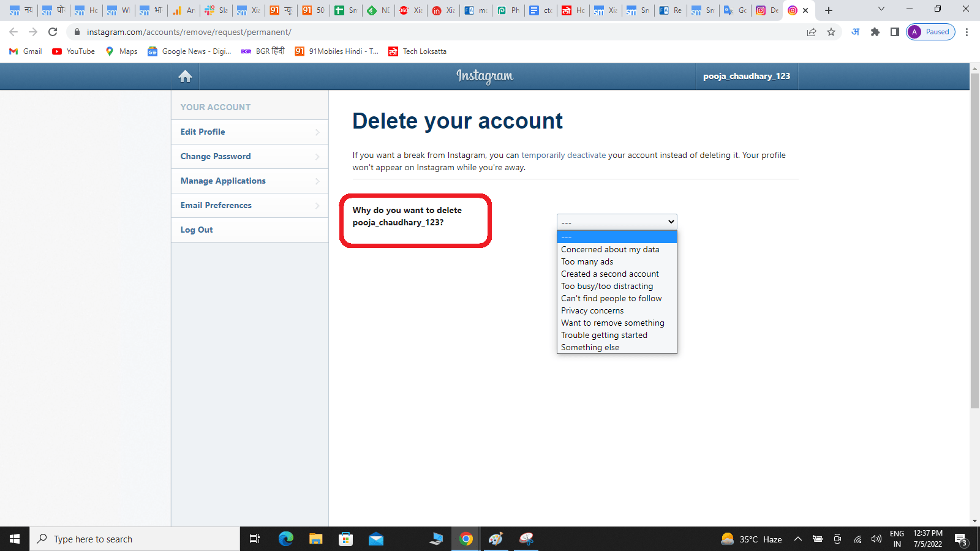
Task: Open the BGR Hindi bookmark
Action: click(x=263, y=51)
